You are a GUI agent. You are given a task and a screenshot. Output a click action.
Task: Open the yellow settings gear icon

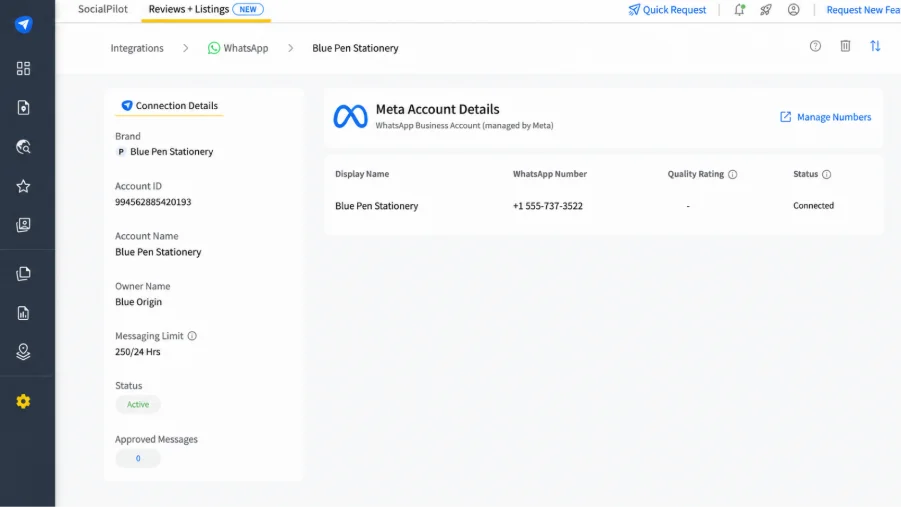(x=24, y=401)
